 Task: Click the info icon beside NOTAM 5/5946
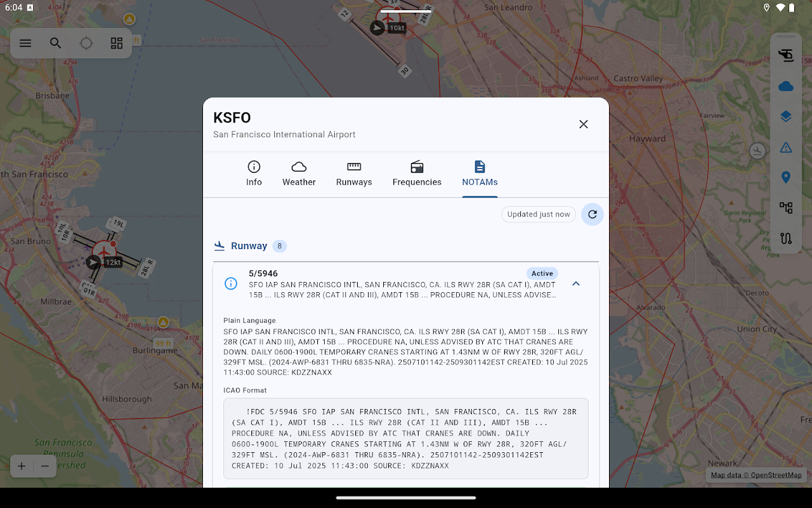click(231, 284)
